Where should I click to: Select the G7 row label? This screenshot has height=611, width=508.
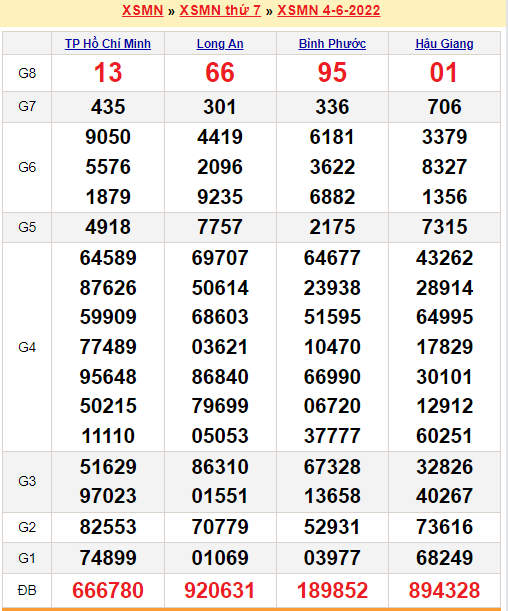point(27,106)
